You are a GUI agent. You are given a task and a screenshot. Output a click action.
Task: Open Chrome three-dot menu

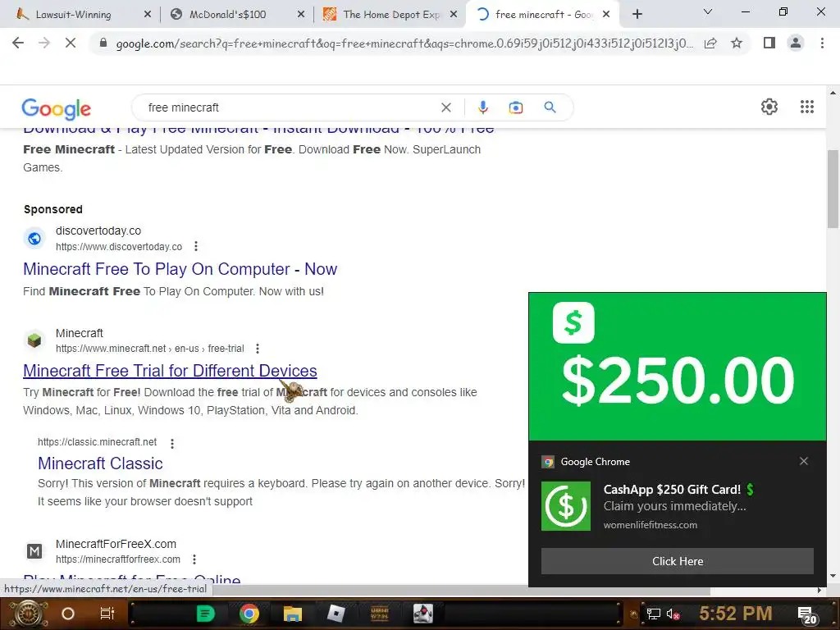[822, 43]
